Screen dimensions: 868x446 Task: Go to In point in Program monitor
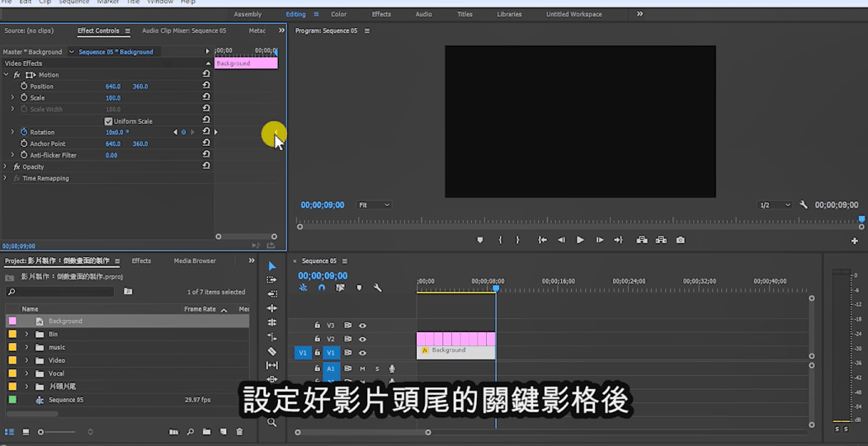[543, 240]
